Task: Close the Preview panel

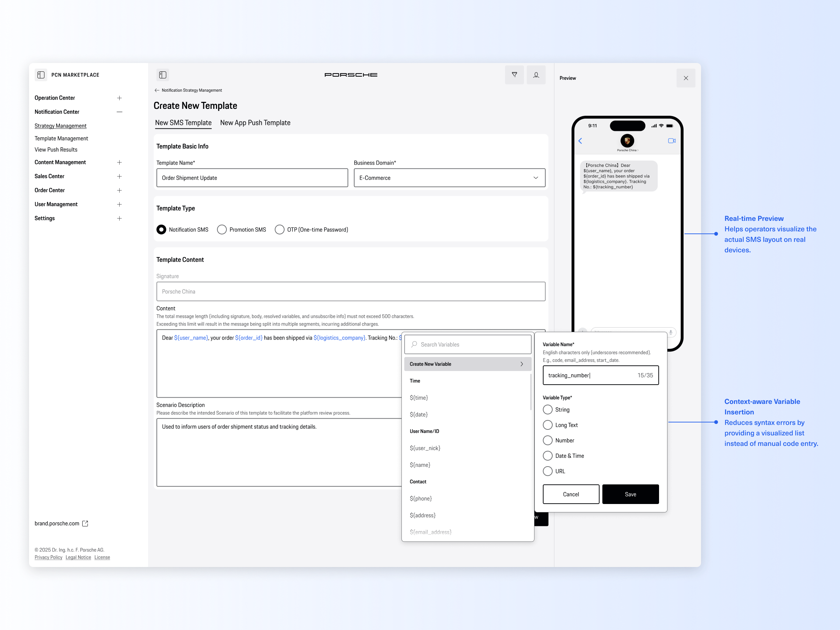Action: tap(685, 78)
